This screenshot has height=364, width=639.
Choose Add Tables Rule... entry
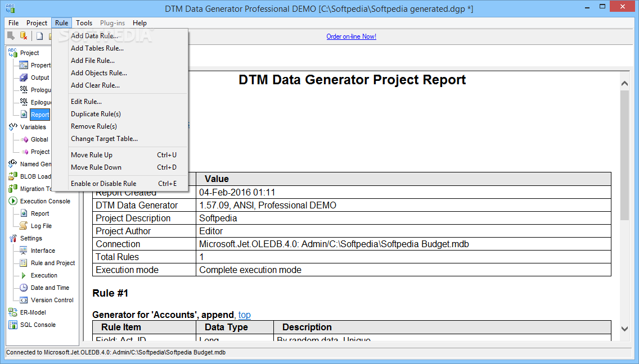tap(120, 48)
